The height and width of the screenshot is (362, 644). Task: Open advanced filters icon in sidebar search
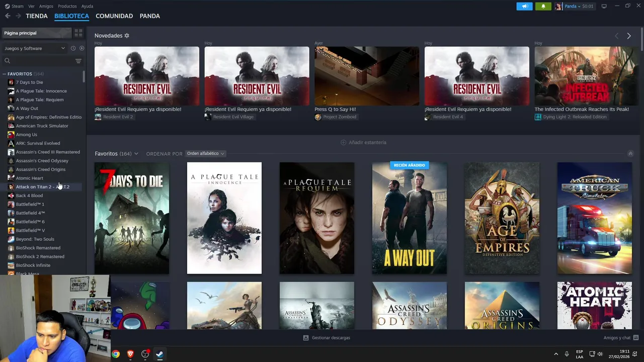[x=78, y=61]
